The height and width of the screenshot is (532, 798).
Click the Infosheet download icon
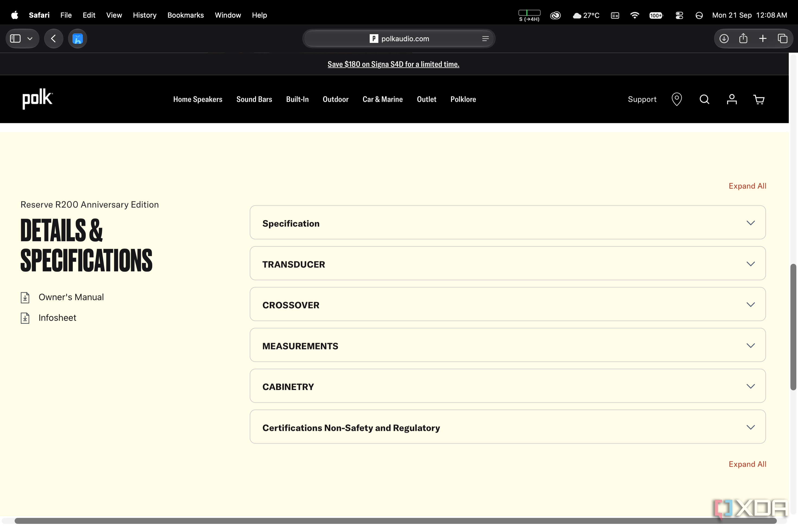[25, 318]
